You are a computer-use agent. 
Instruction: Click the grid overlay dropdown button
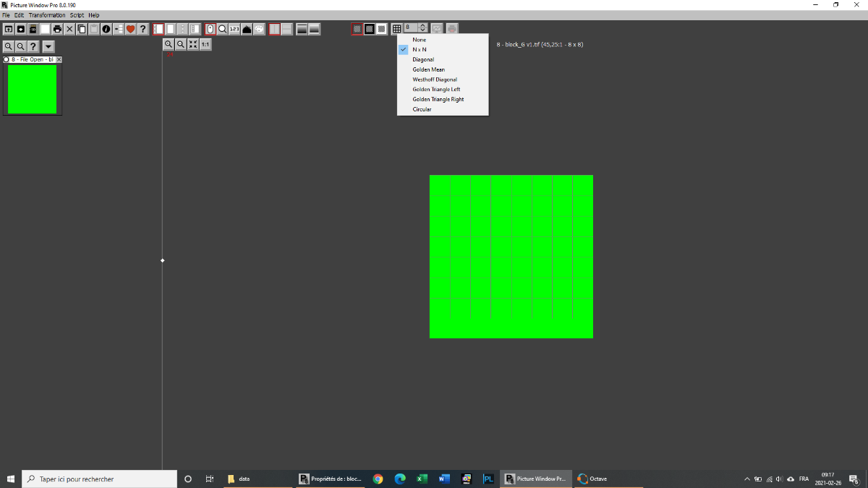396,29
